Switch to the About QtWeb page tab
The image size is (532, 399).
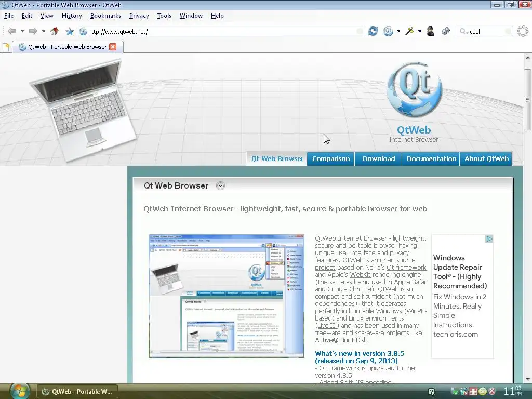click(486, 159)
